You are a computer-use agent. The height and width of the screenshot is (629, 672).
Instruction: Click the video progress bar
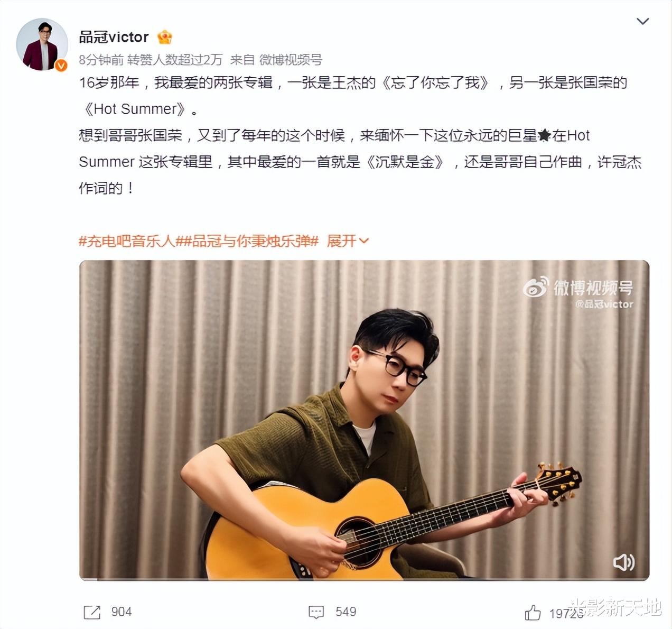(364, 579)
